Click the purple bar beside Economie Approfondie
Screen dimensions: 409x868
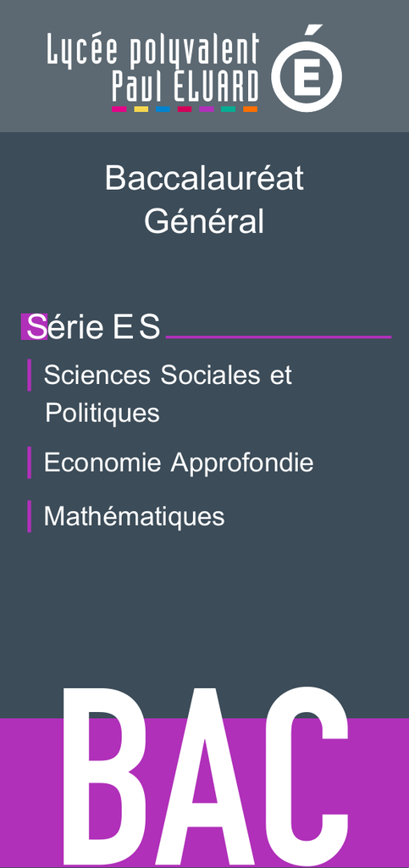[30, 463]
